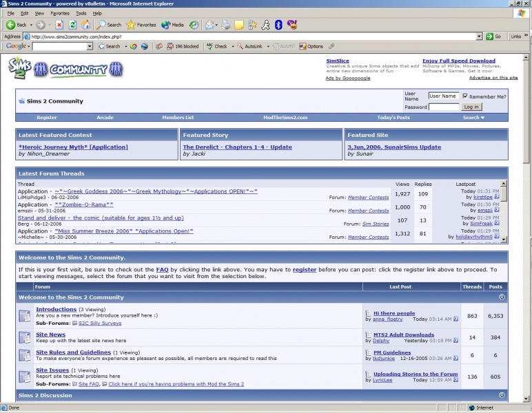Open the Mail button dropdown arrow
Screen dimensions: 532x413
point(216,25)
